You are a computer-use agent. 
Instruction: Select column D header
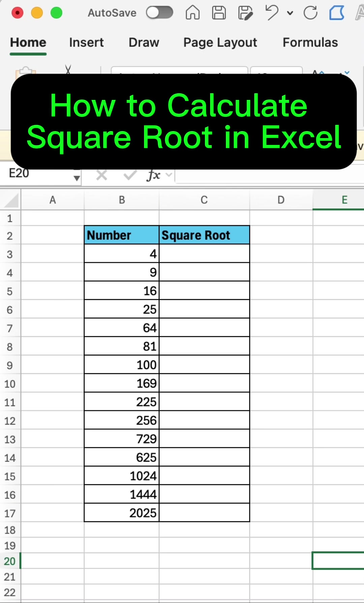point(281,200)
